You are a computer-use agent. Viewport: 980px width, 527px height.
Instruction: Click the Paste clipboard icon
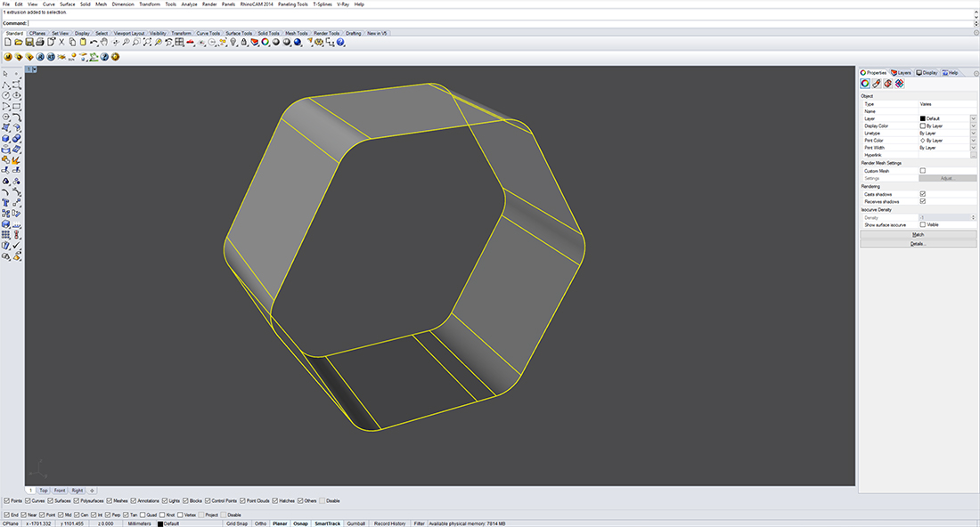click(83, 43)
